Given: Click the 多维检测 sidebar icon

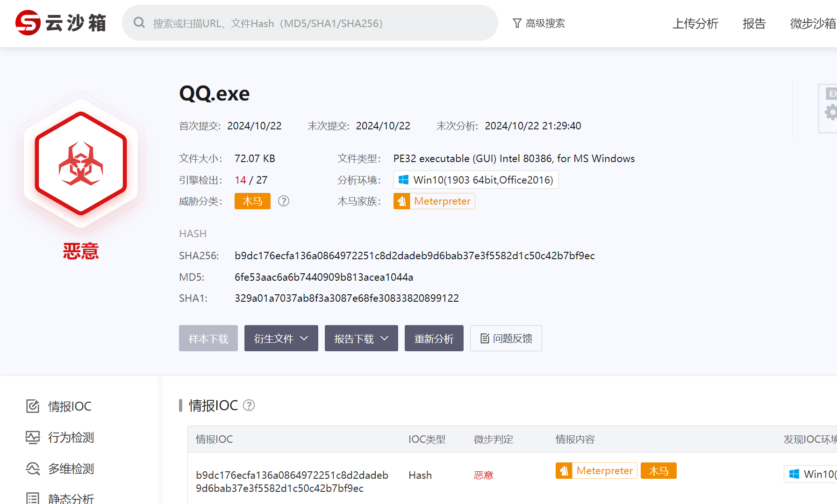Looking at the screenshot, I should point(33,469).
